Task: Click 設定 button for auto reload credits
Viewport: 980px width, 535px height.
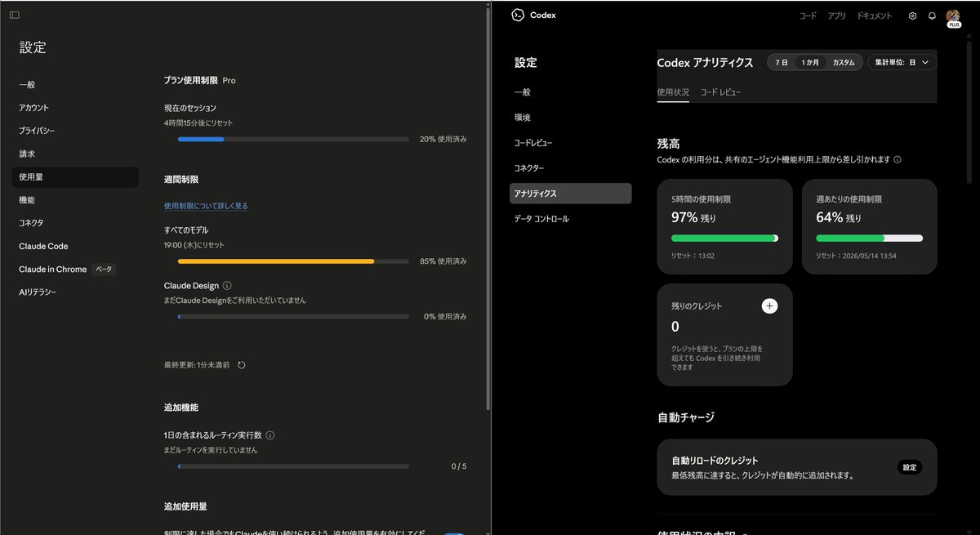Action: pyautogui.click(x=909, y=467)
